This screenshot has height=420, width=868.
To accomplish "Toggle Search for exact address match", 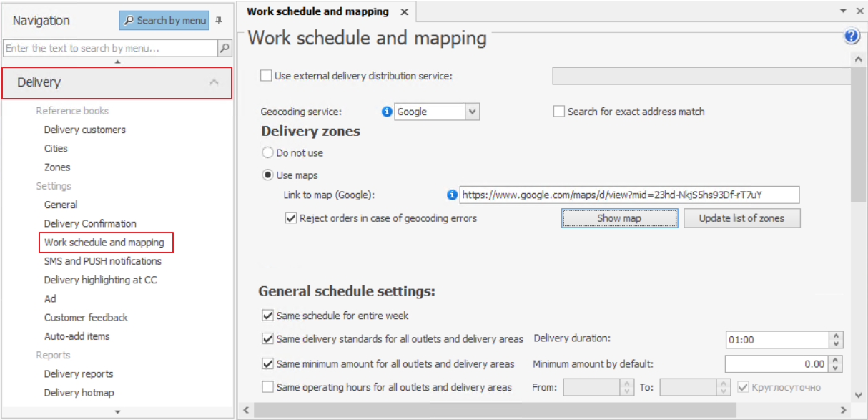I will 559,112.
